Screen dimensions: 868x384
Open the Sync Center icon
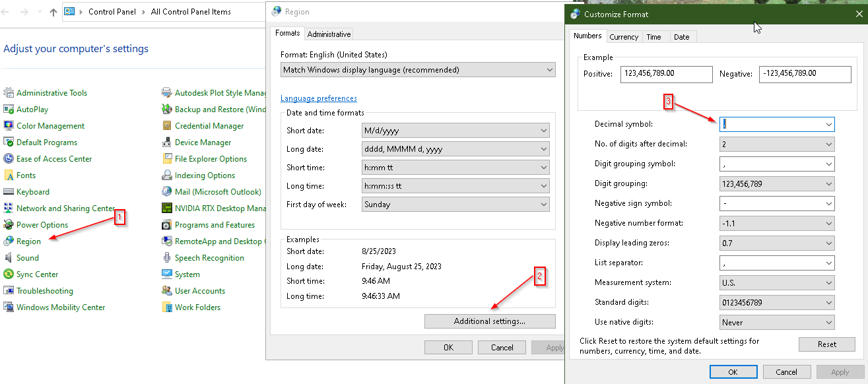[9, 274]
